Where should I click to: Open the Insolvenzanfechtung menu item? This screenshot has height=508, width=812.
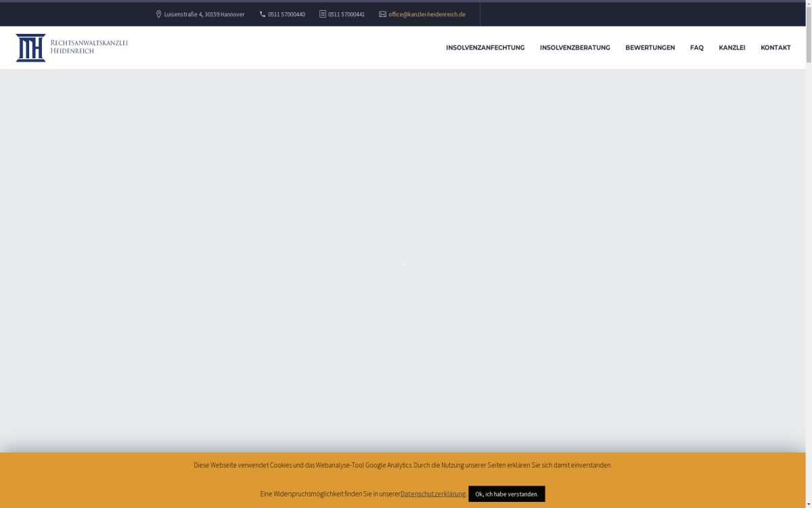484,47
